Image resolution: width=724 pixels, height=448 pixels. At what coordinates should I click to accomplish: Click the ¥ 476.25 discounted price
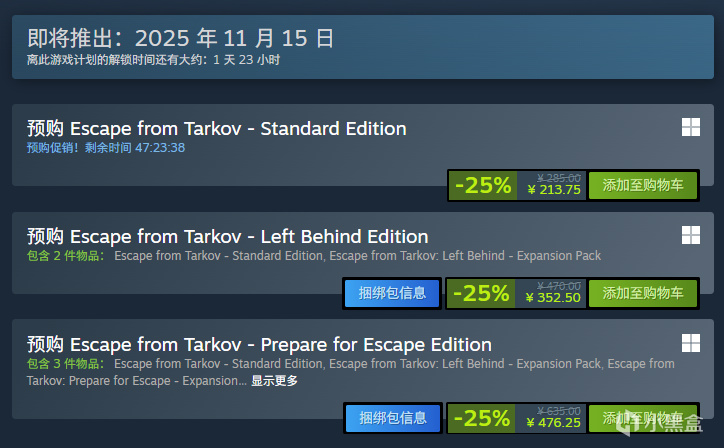552,422
